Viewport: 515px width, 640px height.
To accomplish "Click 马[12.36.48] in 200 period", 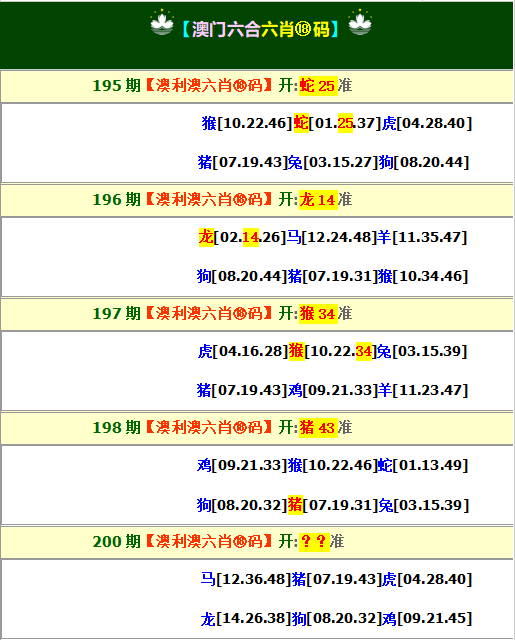I will point(246,579).
